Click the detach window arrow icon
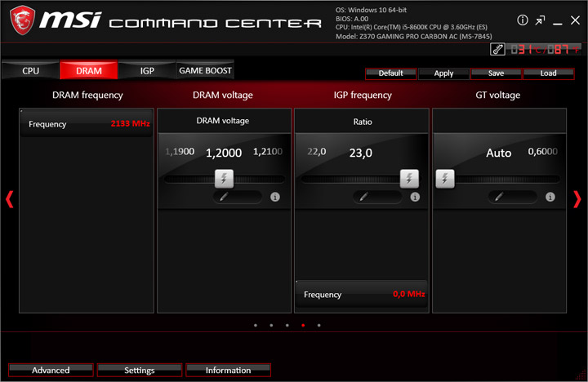 (x=540, y=20)
